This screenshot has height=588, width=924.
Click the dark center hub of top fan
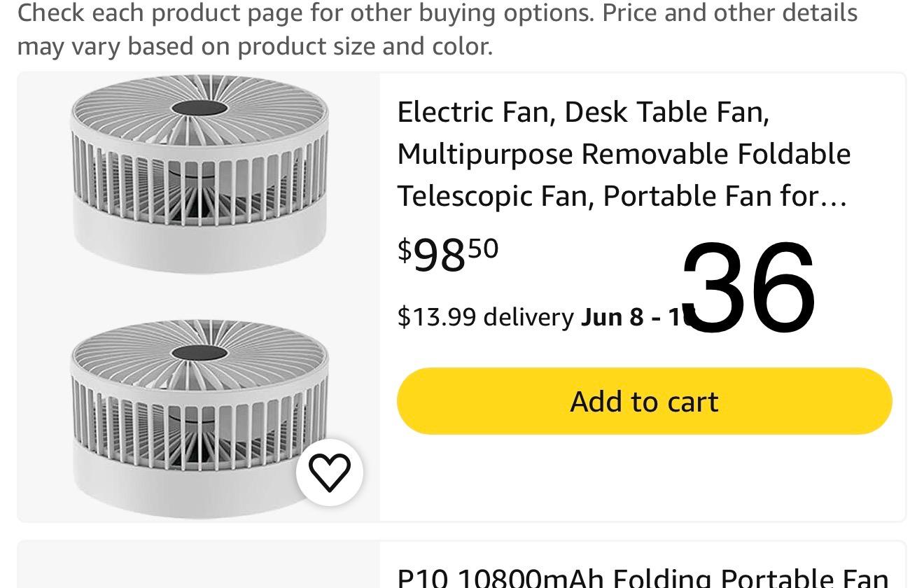click(199, 108)
